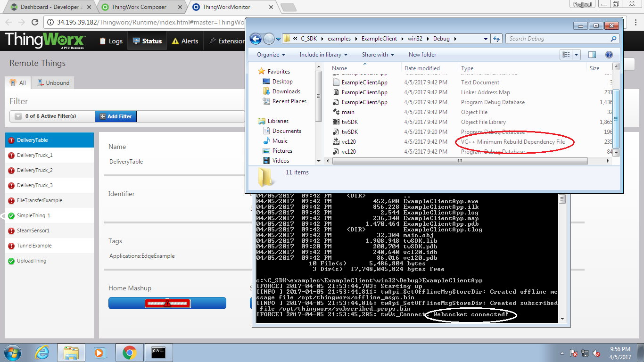Open Command Prompt from the taskbar

pos(158,352)
